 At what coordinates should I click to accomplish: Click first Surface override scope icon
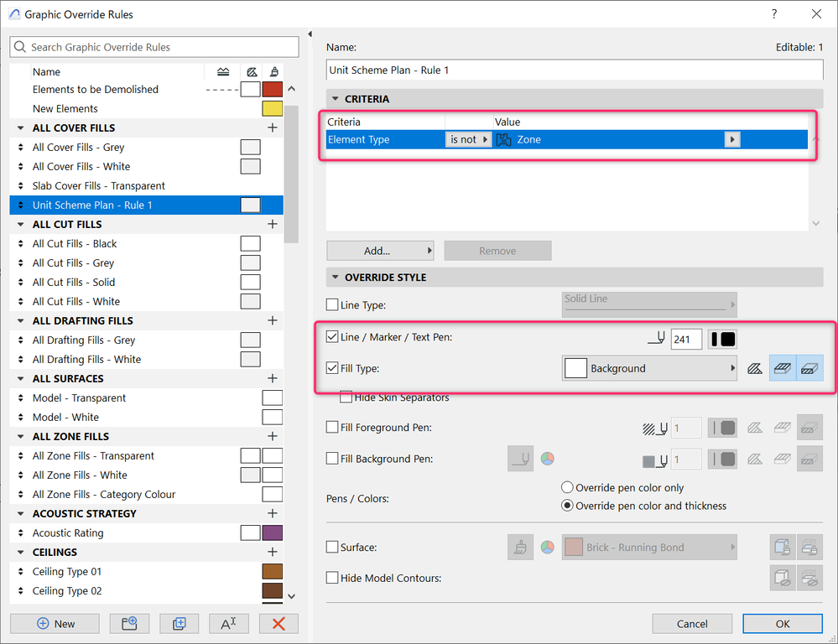tap(783, 548)
